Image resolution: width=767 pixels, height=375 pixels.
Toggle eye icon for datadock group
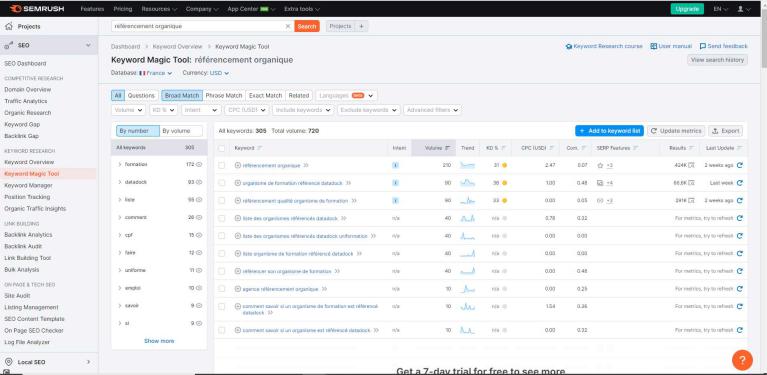[199, 182]
